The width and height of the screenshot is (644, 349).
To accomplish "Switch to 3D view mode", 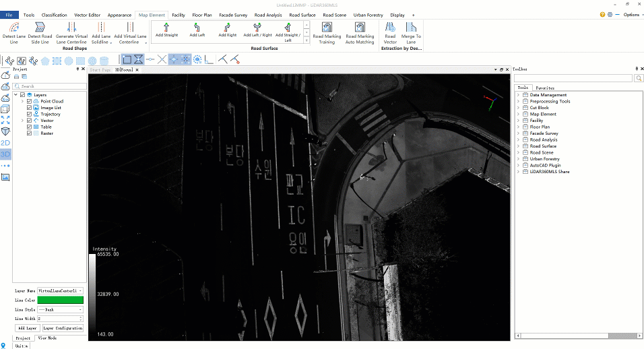I will (x=5, y=154).
